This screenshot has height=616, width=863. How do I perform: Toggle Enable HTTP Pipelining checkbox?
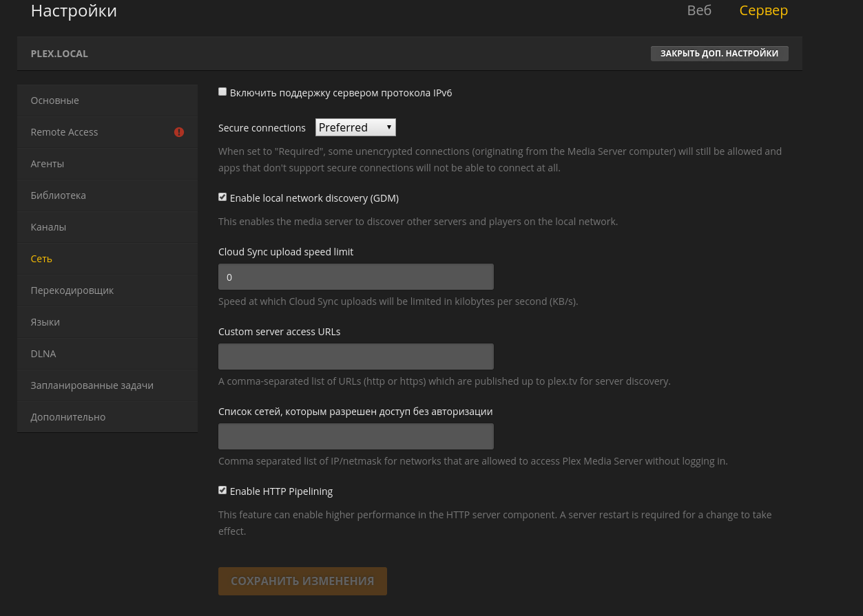click(222, 490)
